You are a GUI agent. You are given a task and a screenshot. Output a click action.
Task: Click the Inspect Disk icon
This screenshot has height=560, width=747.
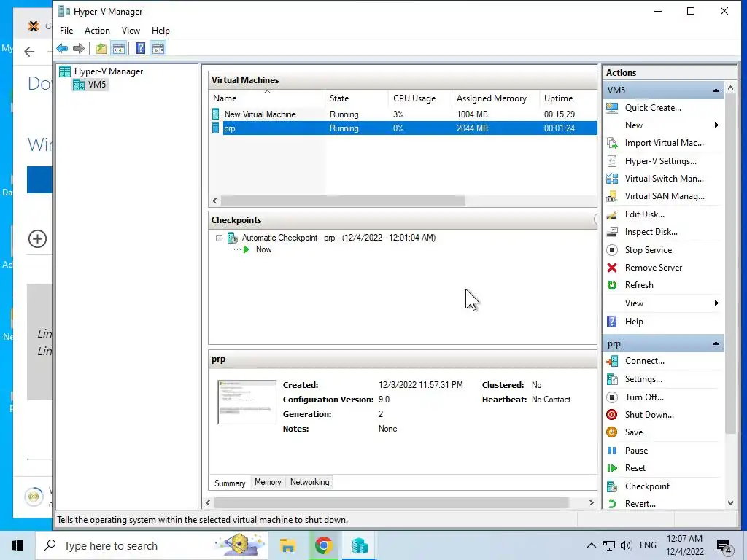(x=612, y=232)
